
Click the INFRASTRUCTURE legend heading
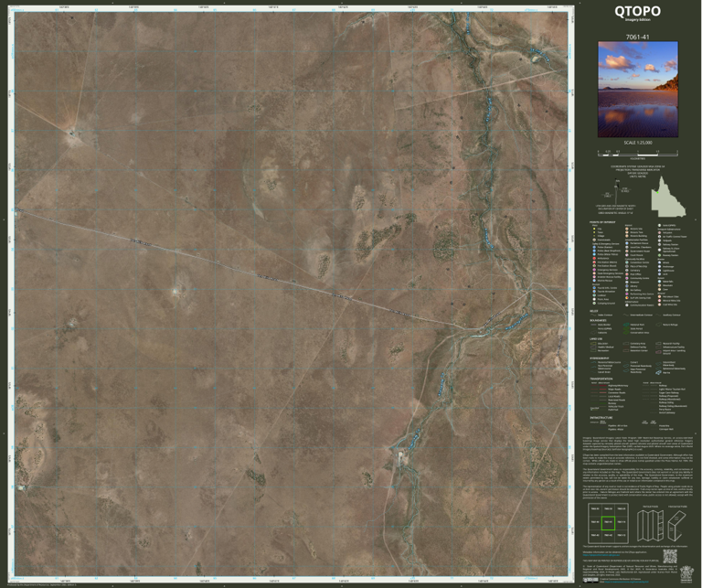pyautogui.click(x=601, y=417)
